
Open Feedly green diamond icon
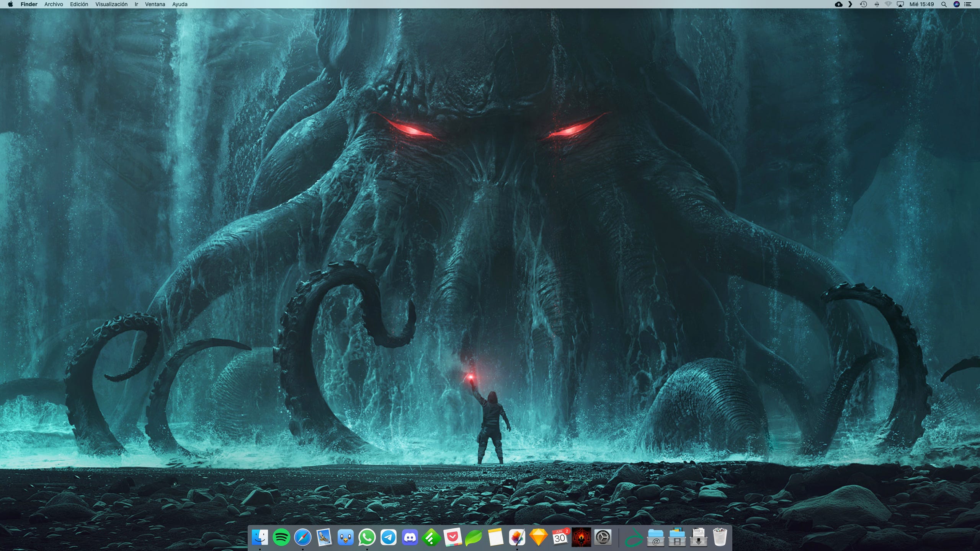point(431,538)
